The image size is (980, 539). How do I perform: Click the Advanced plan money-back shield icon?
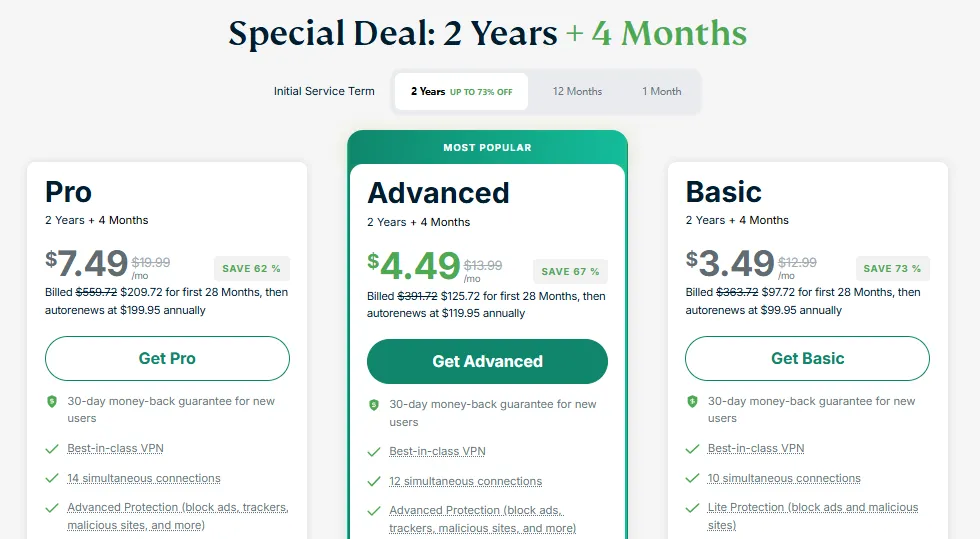coord(374,405)
